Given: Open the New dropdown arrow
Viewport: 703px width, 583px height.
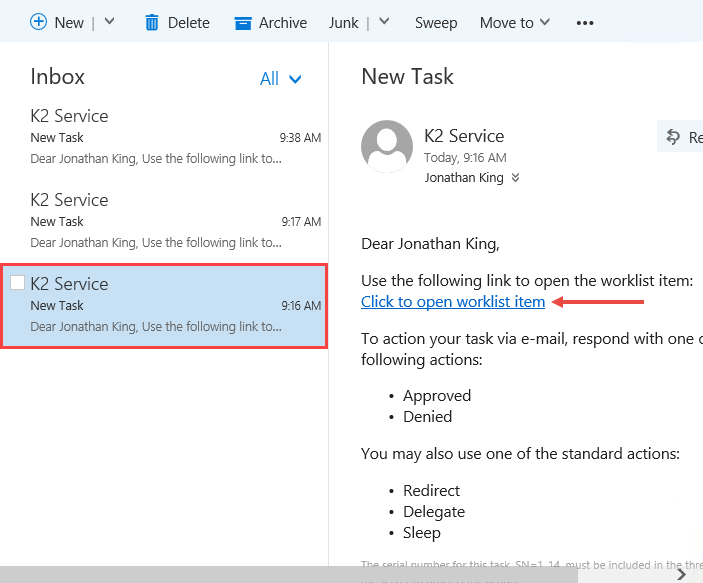Looking at the screenshot, I should click(x=109, y=22).
